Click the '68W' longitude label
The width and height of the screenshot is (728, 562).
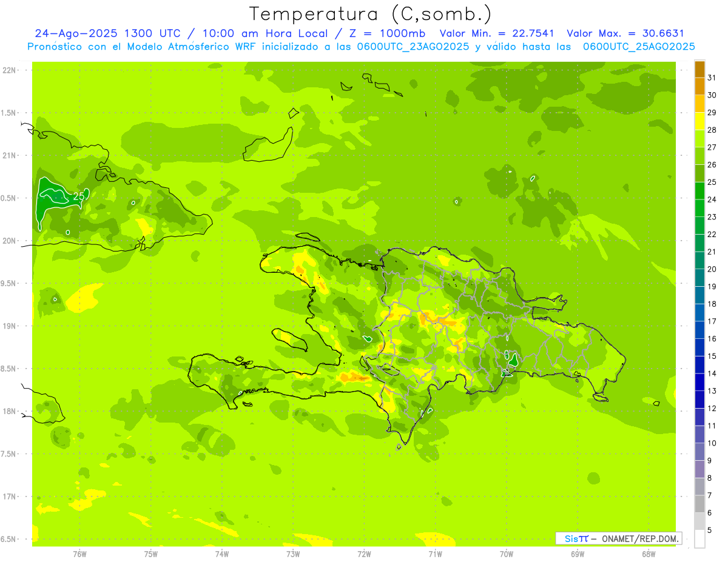click(649, 554)
